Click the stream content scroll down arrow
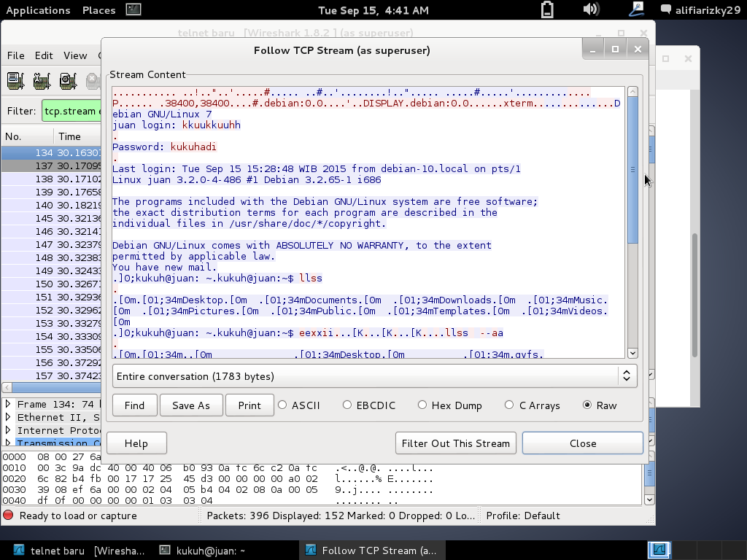 pyautogui.click(x=632, y=353)
